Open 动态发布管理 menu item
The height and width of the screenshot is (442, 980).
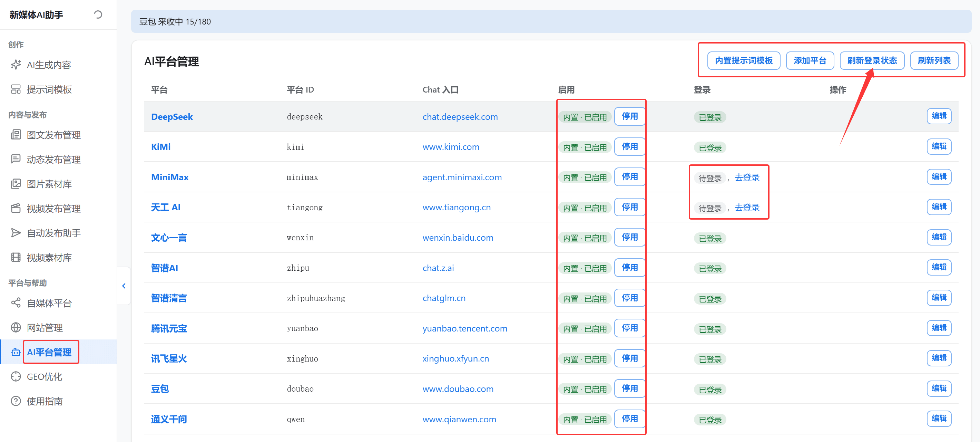(58, 159)
